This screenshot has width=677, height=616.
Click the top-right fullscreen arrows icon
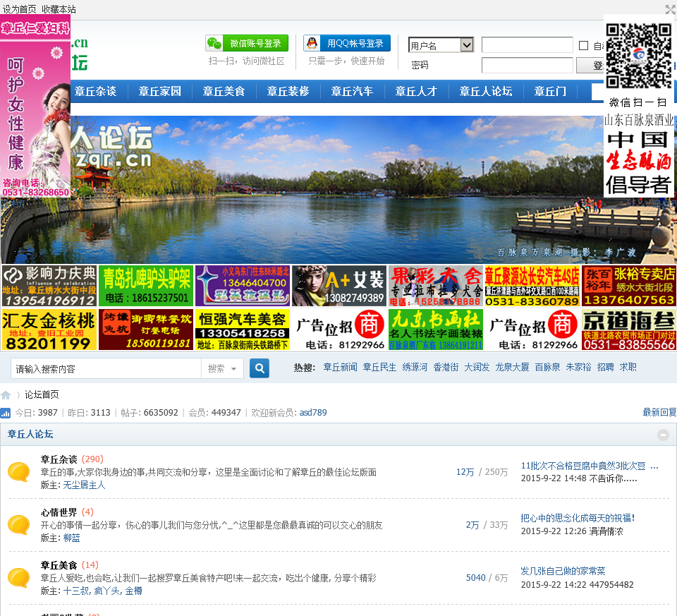coord(671,9)
